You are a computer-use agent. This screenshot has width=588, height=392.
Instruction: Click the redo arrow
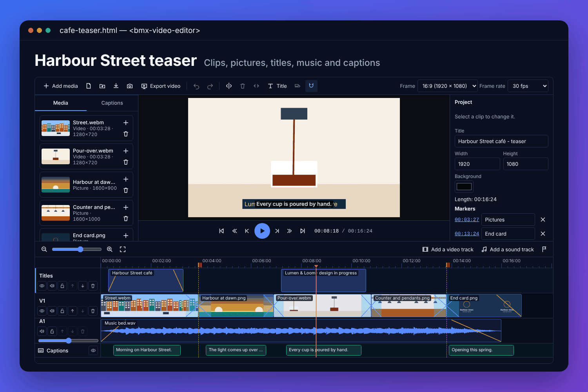[210, 86]
